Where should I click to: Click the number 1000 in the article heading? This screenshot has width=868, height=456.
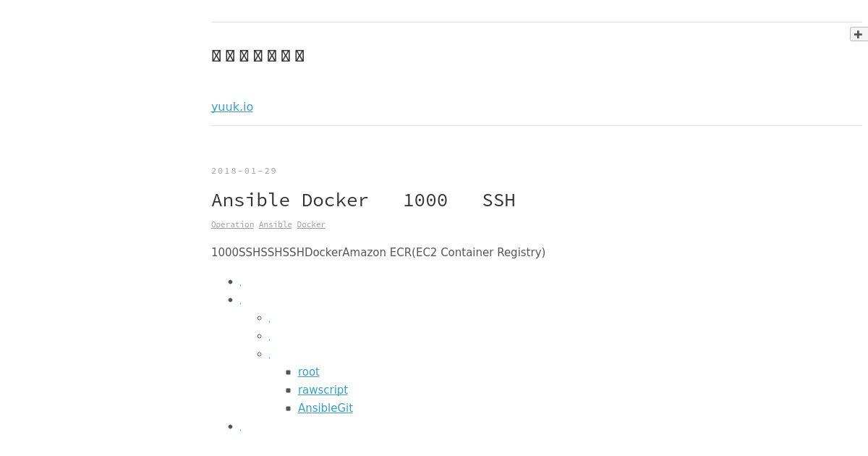[425, 200]
